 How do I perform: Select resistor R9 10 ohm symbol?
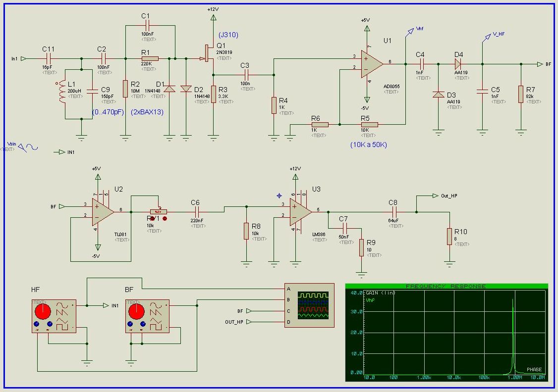click(x=362, y=247)
